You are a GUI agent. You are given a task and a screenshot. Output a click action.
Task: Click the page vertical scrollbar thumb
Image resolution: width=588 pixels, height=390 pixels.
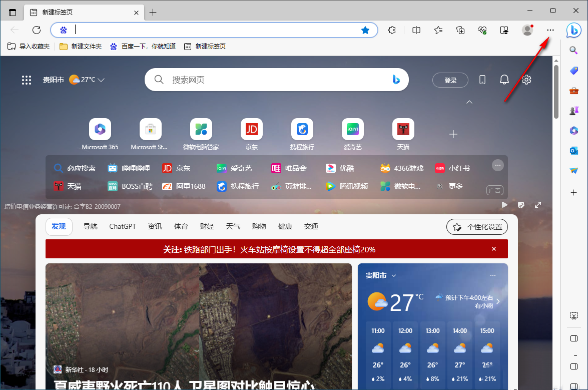pyautogui.click(x=556, y=92)
